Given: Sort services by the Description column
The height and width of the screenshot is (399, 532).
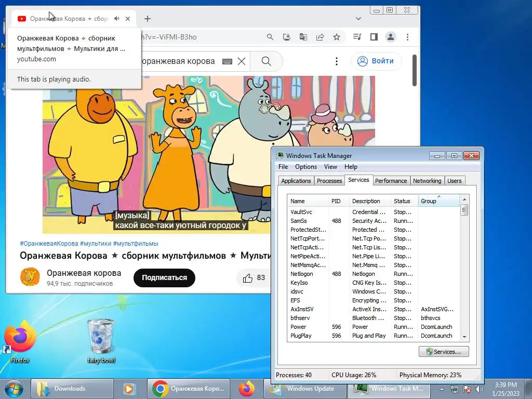Looking at the screenshot, I should pyautogui.click(x=370, y=201).
